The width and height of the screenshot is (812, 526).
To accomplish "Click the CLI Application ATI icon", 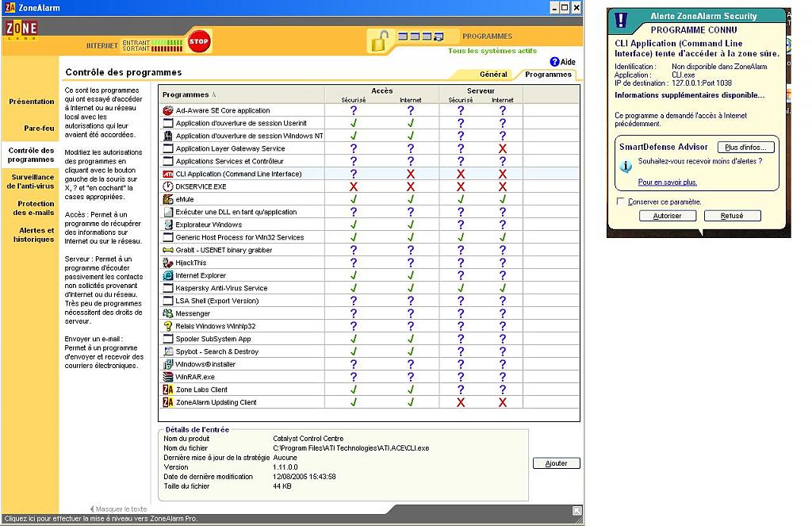I will coord(168,174).
